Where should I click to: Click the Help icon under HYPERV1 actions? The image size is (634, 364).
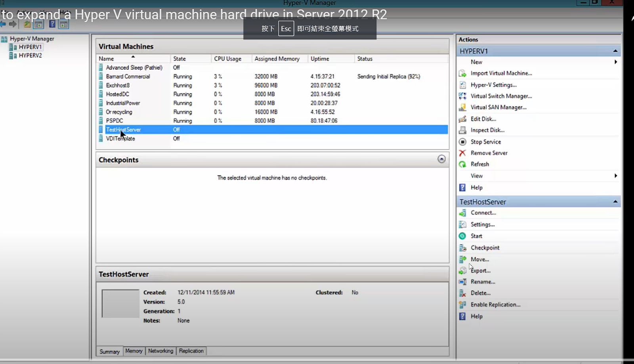(x=462, y=187)
